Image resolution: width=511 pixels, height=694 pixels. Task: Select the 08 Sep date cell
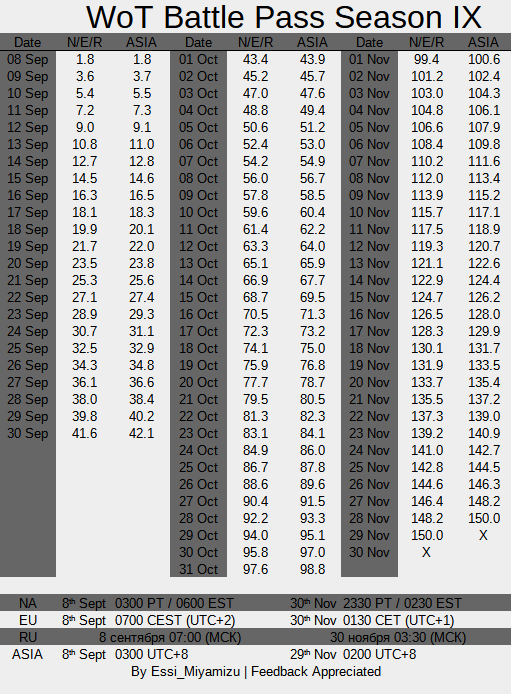tap(27, 59)
